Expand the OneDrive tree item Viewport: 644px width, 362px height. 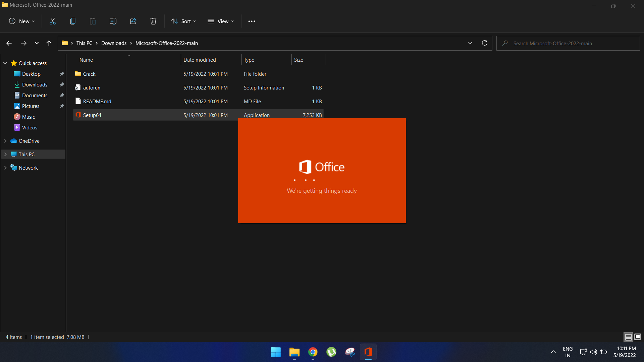tap(5, 140)
